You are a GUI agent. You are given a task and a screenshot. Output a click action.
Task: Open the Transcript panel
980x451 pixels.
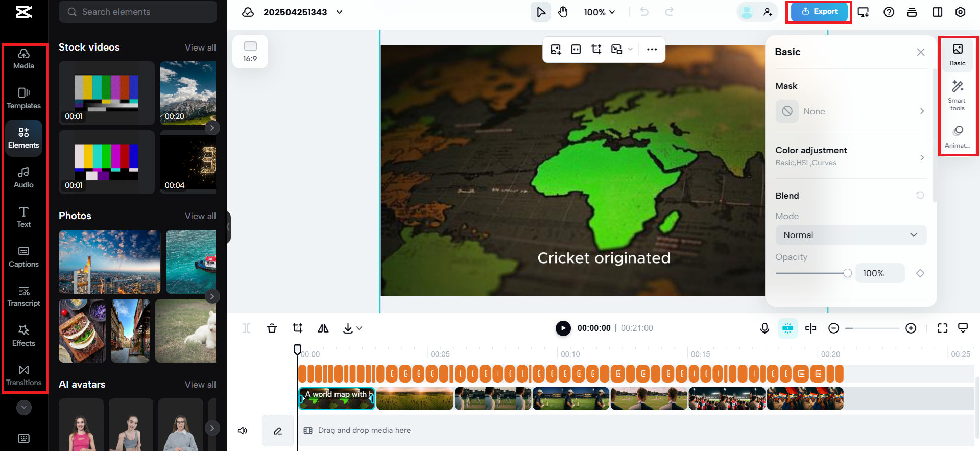coord(23,296)
